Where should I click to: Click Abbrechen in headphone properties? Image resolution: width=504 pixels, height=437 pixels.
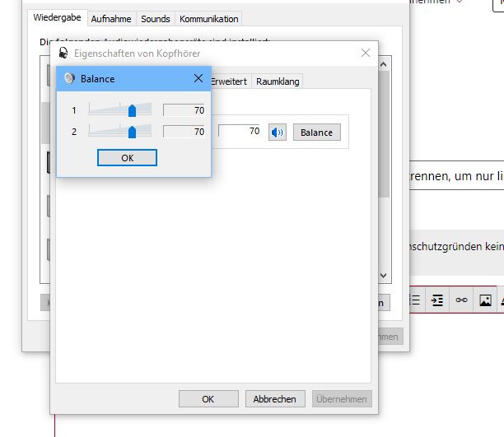(x=275, y=399)
